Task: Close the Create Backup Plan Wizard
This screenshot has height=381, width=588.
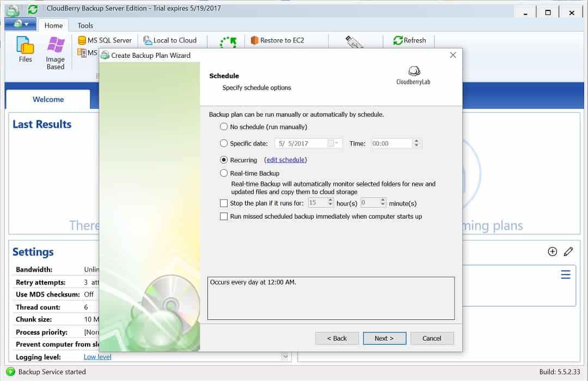Action: pos(453,55)
